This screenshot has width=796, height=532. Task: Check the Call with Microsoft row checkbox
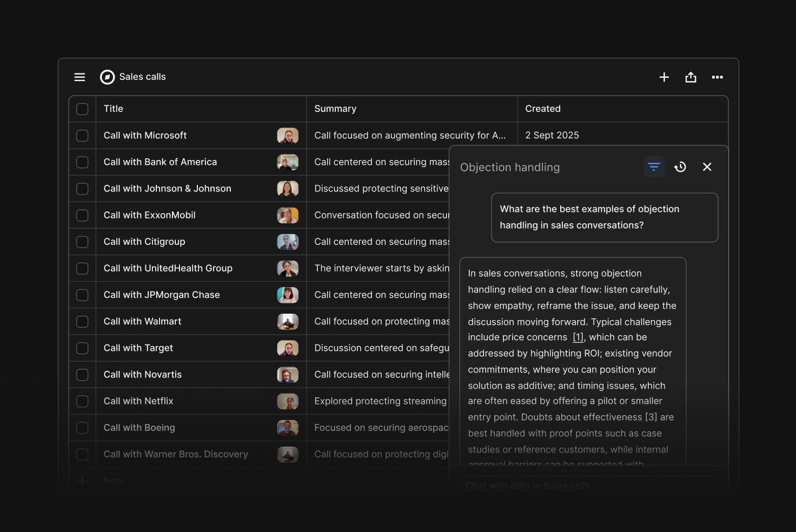[82, 136]
